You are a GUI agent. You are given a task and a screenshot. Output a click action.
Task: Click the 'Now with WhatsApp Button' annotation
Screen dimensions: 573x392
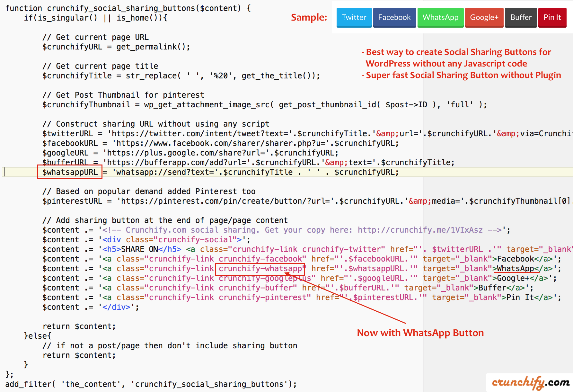coord(420,333)
